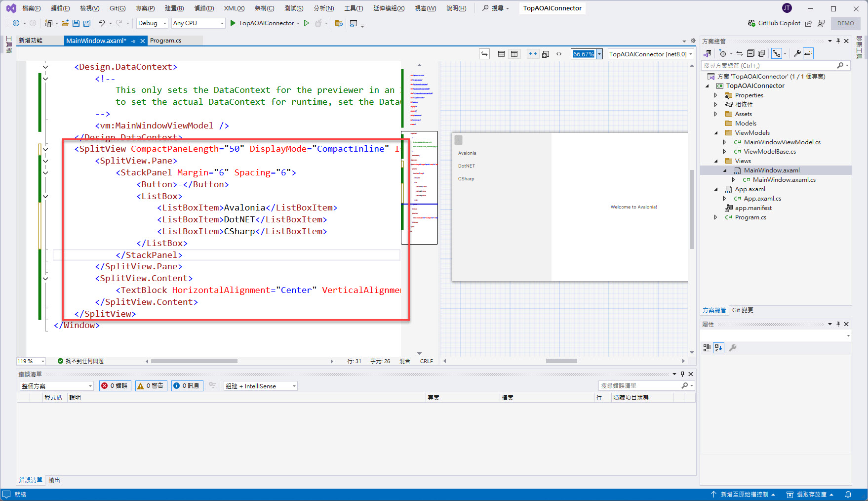Click the New Project icon in toolbar
The width and height of the screenshot is (868, 501).
pyautogui.click(x=48, y=23)
